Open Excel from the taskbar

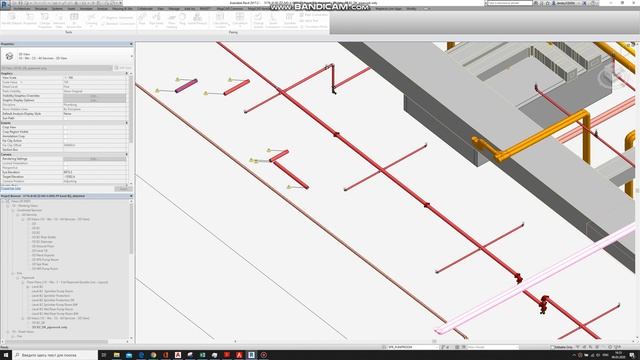[x=202, y=355]
